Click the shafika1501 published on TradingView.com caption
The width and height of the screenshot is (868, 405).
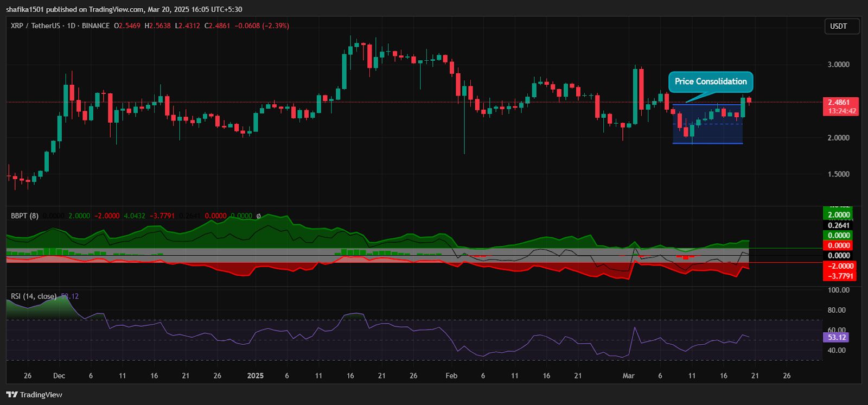[74, 9]
